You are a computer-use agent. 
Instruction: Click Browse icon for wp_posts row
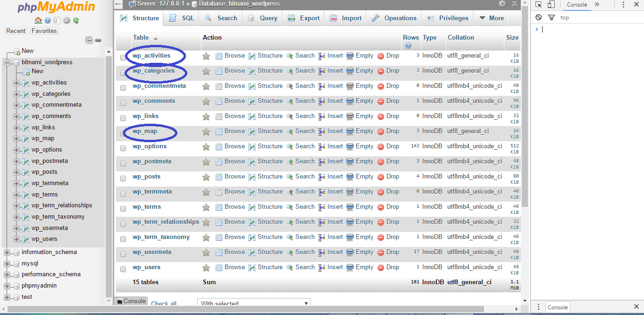point(219,177)
